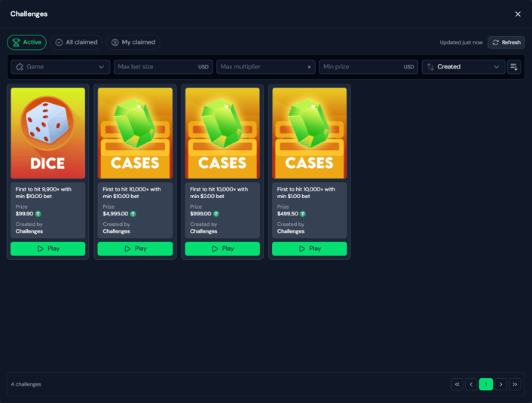Click the Challenges dialog title
Screen dimensions: 532x403
[29, 14]
